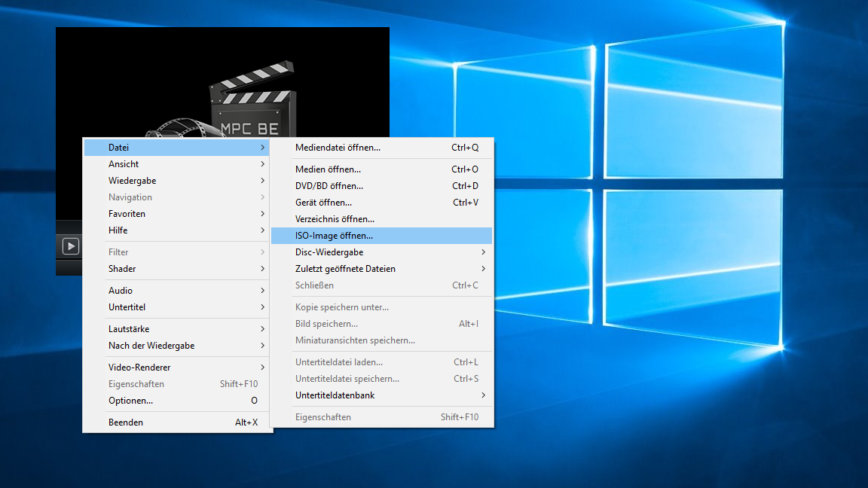The height and width of the screenshot is (488, 868).
Task: Open the 'Wiedergabe' submenu
Action: (132, 181)
